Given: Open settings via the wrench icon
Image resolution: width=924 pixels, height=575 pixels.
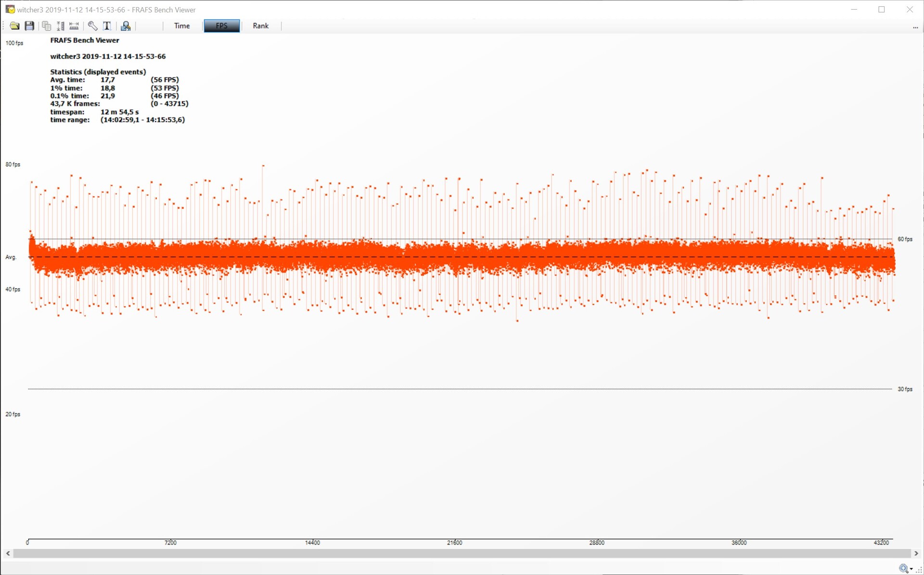Looking at the screenshot, I should click(92, 26).
